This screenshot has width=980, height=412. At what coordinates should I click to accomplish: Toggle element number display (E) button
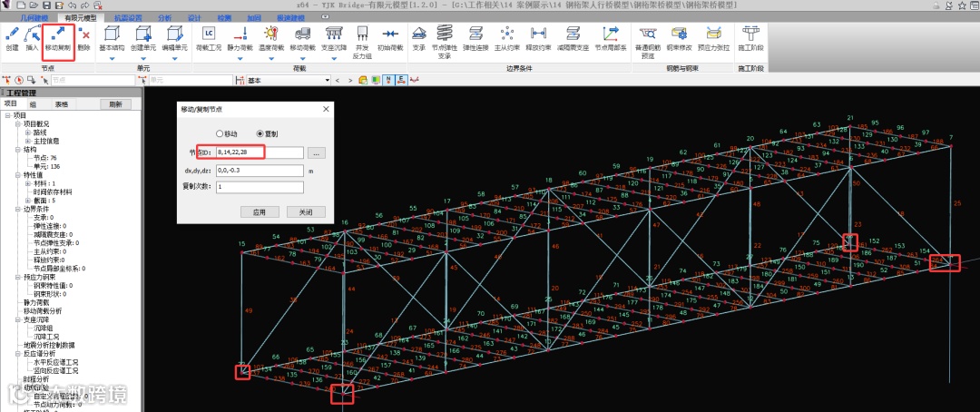coord(400,80)
